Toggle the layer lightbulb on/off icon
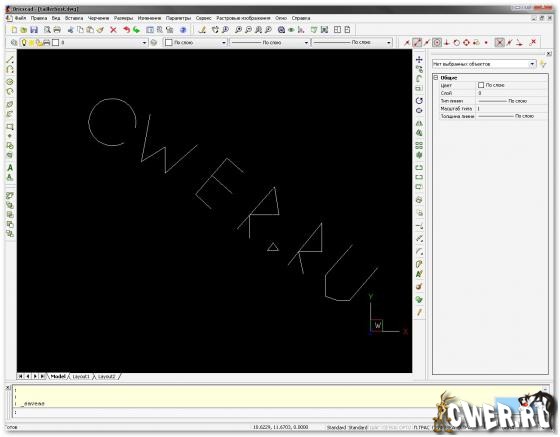560x437 pixels. (x=24, y=42)
